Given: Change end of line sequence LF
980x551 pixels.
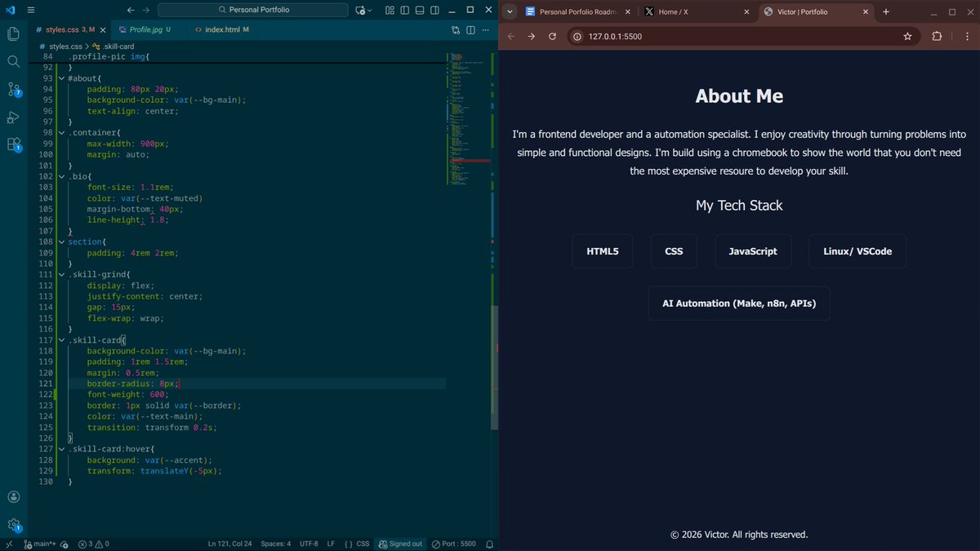Looking at the screenshot, I should (331, 544).
